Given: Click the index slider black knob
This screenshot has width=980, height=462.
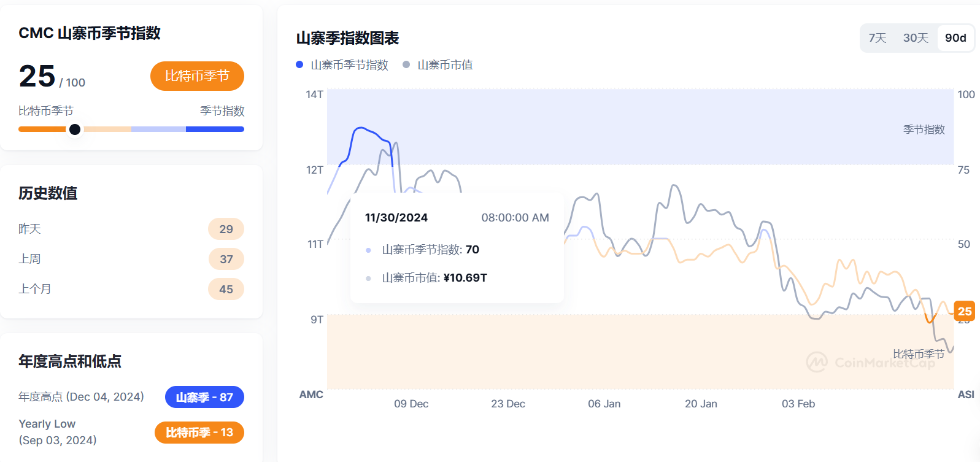Looking at the screenshot, I should (75, 129).
